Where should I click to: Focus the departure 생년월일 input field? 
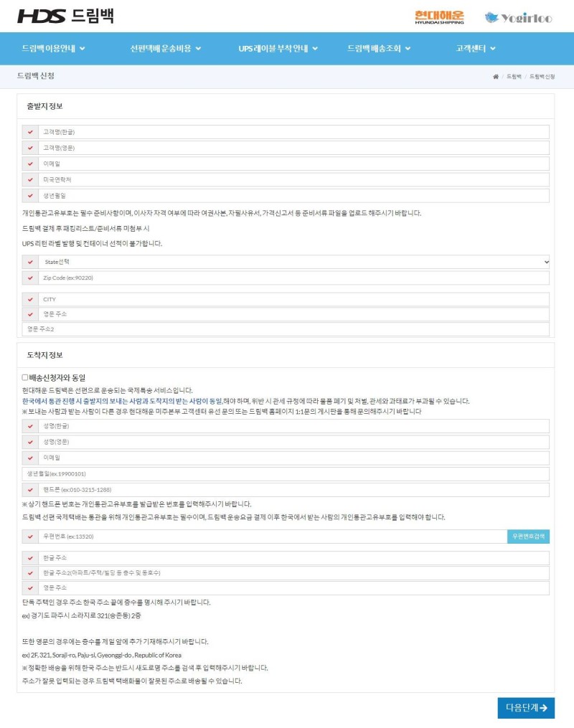(x=294, y=196)
